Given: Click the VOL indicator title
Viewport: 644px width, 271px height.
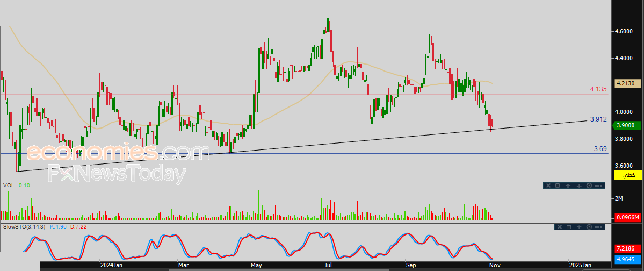Looking at the screenshot, I should pyautogui.click(x=8, y=186).
